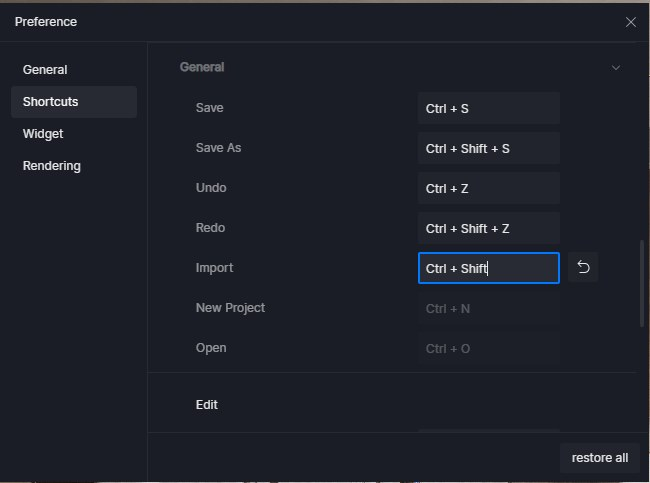This screenshot has width=650, height=483.
Task: Click the vertical scrollbar of shortcuts list
Action: 642,283
